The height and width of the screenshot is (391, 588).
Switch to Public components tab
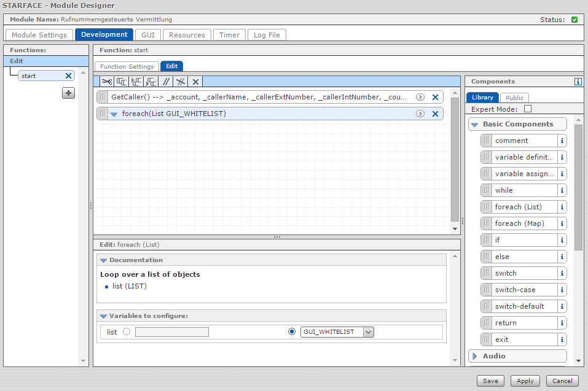514,98
